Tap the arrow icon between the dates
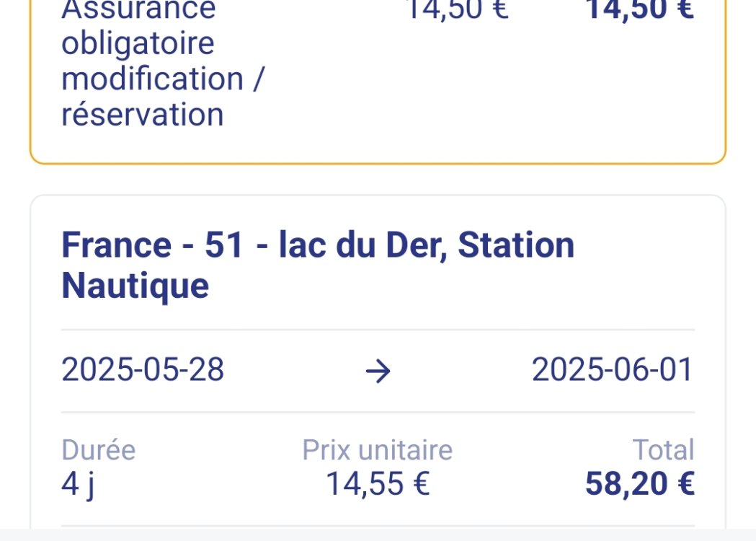The width and height of the screenshot is (756, 541). [x=378, y=371]
